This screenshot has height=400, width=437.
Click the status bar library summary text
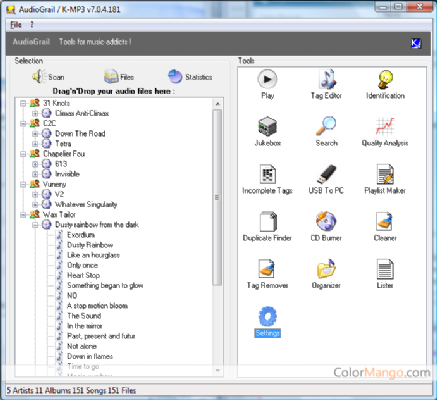[x=71, y=390]
